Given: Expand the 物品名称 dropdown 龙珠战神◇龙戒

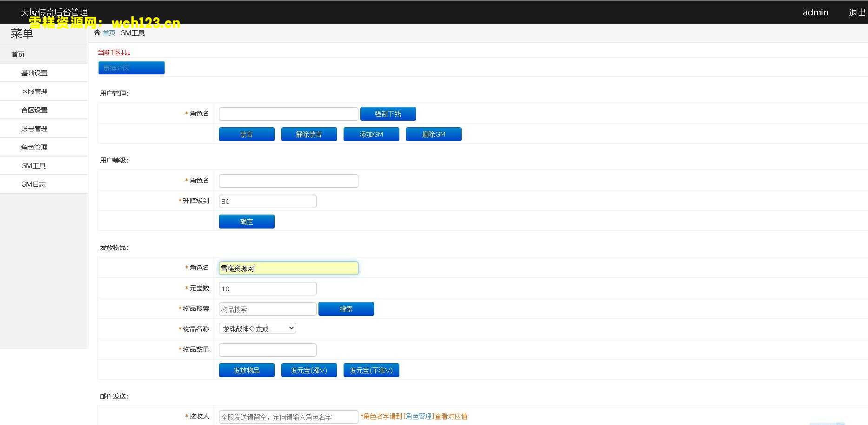Looking at the screenshot, I should [x=257, y=328].
